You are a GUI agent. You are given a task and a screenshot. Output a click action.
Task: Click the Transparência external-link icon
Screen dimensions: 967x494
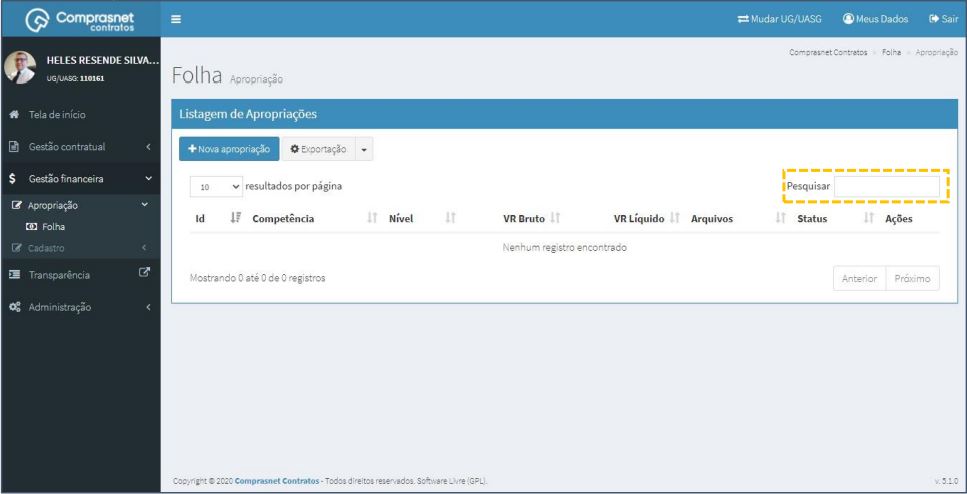pos(145,271)
